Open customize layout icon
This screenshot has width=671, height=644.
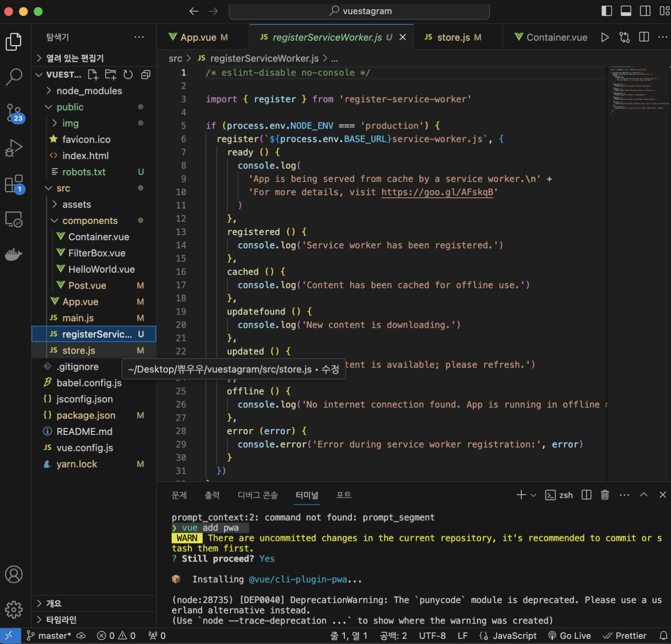click(665, 11)
